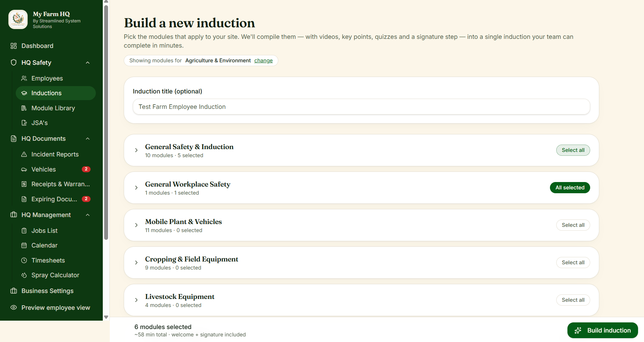Viewport: 644px width, 342px height.
Task: Open the Dashboard page
Action: pyautogui.click(x=51, y=46)
